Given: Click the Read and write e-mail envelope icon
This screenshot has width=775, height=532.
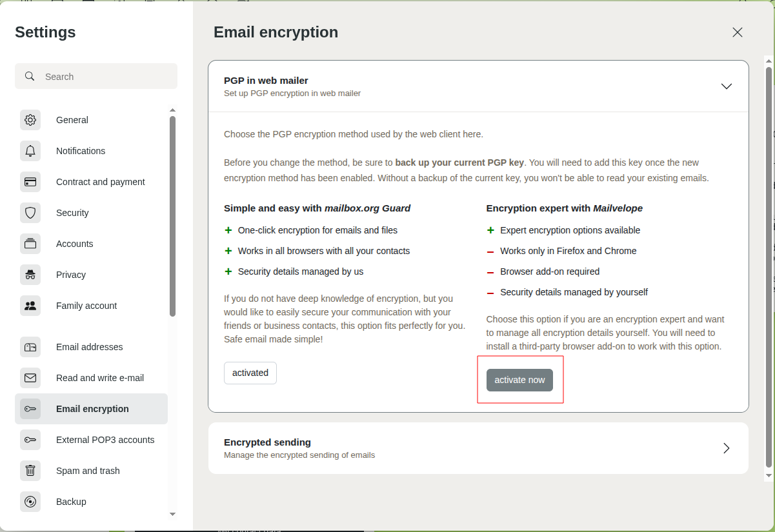Looking at the screenshot, I should pos(30,378).
